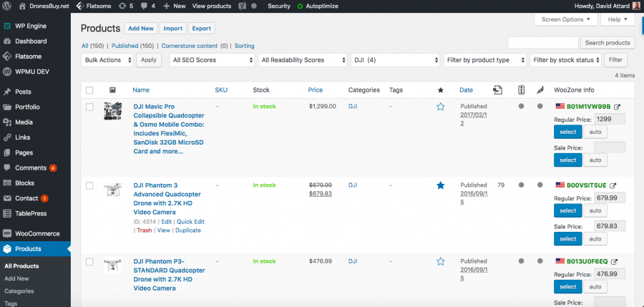Sort by the image thumbnail column icon
The image size is (644, 307).
coord(112,90)
